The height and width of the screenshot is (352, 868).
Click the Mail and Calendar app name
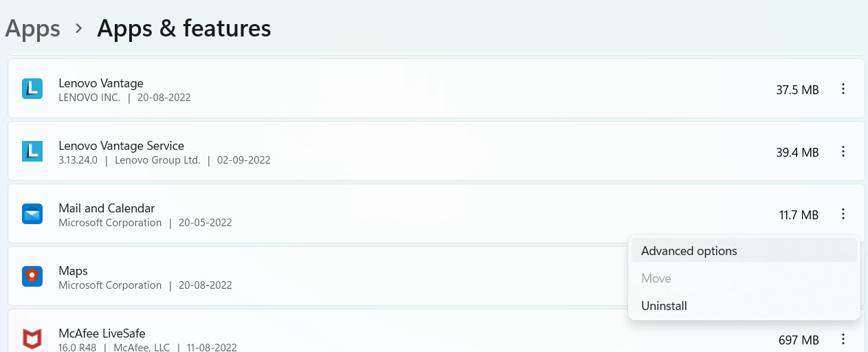107,208
